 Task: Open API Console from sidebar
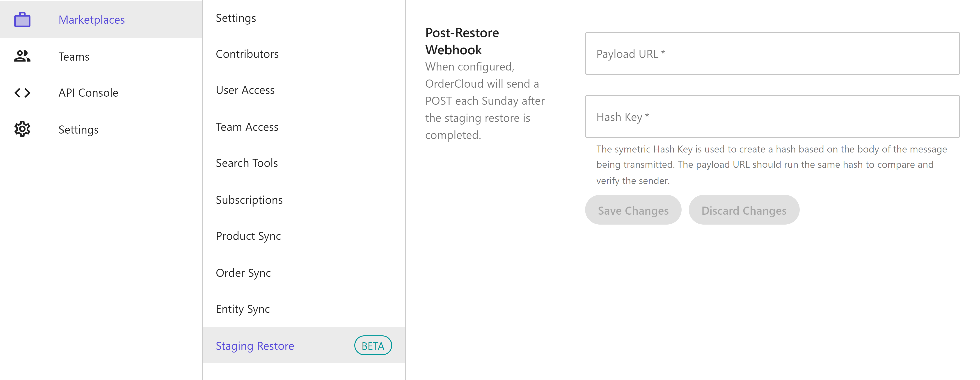[x=101, y=92]
